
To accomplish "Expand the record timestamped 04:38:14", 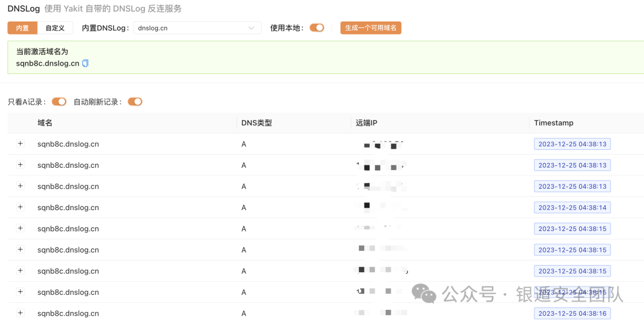I will pos(20,207).
